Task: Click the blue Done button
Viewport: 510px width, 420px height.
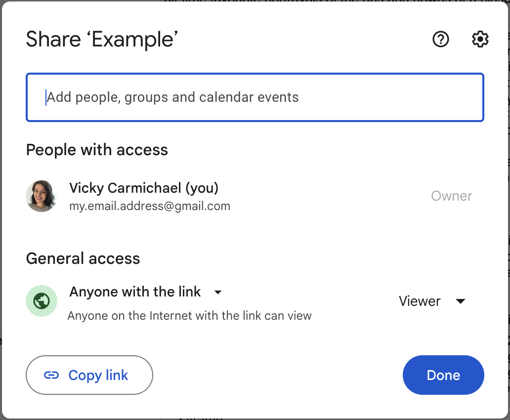Action: [x=443, y=375]
